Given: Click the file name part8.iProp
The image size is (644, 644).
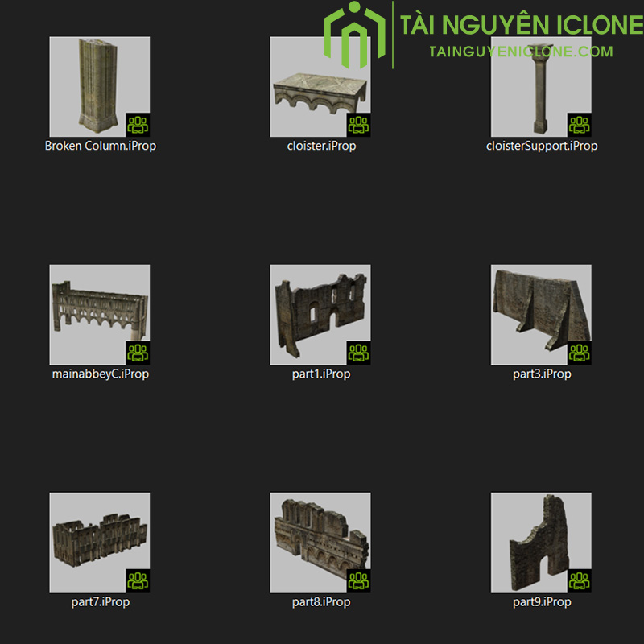Looking at the screenshot, I should tap(321, 602).
